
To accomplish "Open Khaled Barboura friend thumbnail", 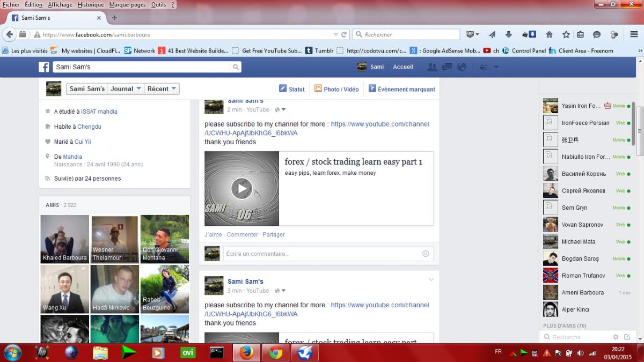I will [65, 239].
